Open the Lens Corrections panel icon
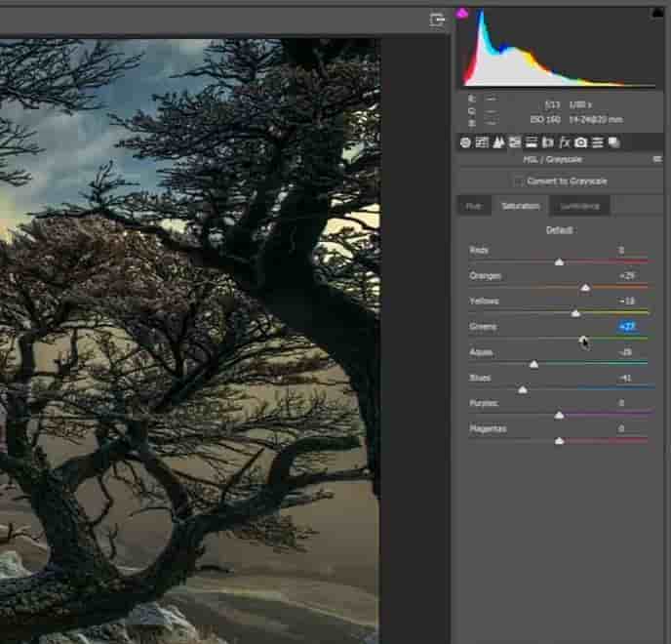Screen dimensions: 671x644 pos(548,142)
